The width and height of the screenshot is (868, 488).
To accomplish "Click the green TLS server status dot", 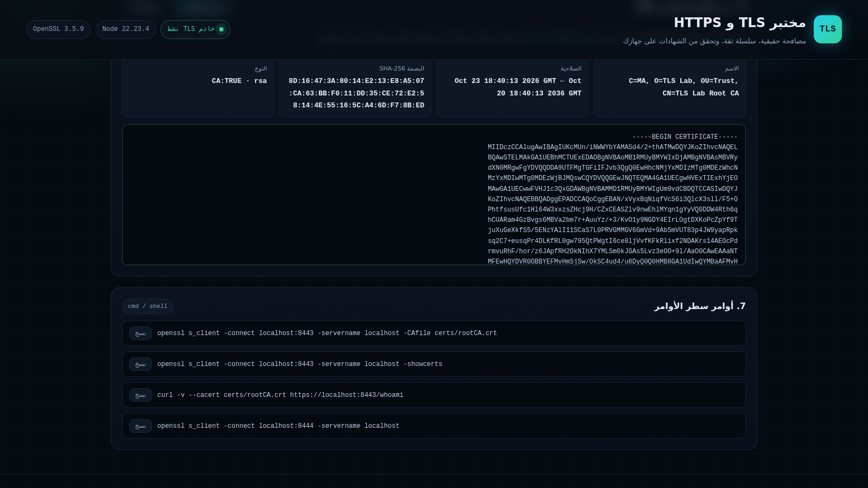I will (221, 29).
